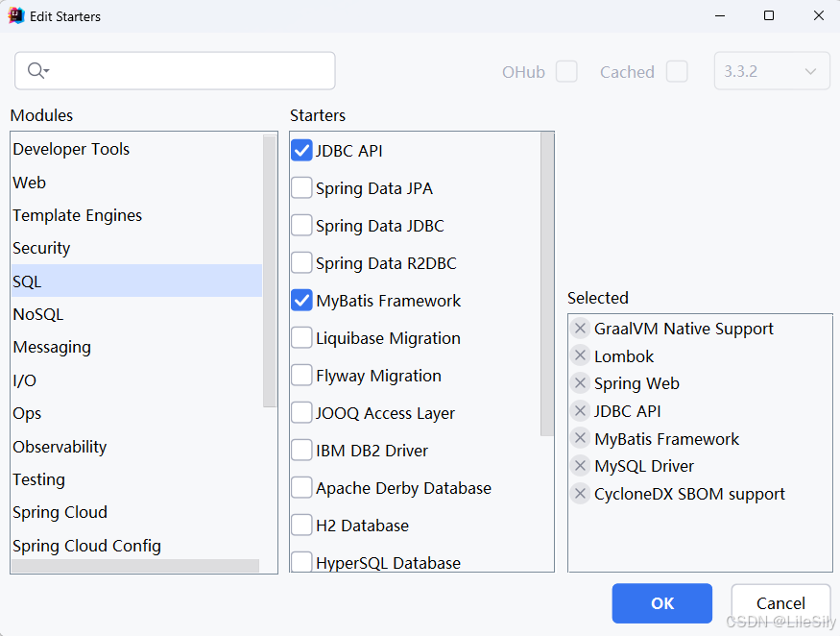This screenshot has width=840, height=636.
Task: Focus the starter search input field
Action: coord(175,71)
